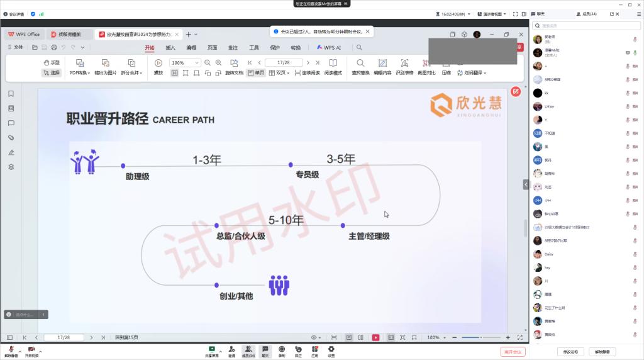Open the 聊天 chat panel tab
Viewport: 644px width, 360px height.
(537, 14)
